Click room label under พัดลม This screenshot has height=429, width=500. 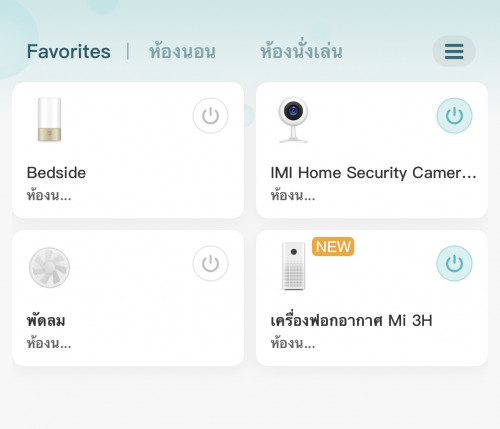49,343
